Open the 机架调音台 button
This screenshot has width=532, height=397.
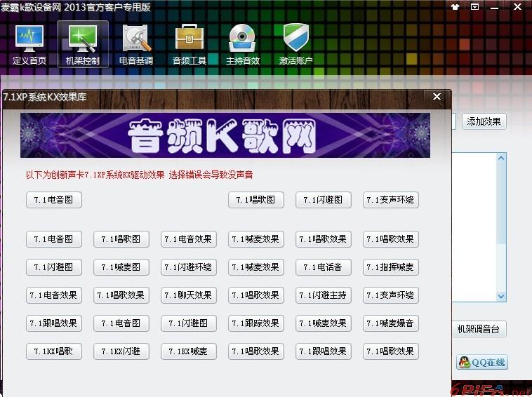pos(479,329)
